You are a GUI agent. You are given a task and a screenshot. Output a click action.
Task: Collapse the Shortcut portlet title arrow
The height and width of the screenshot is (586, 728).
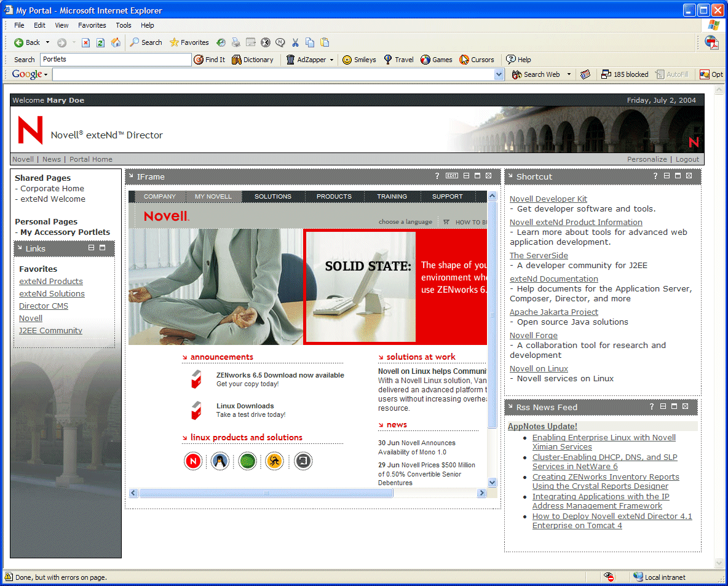511,176
